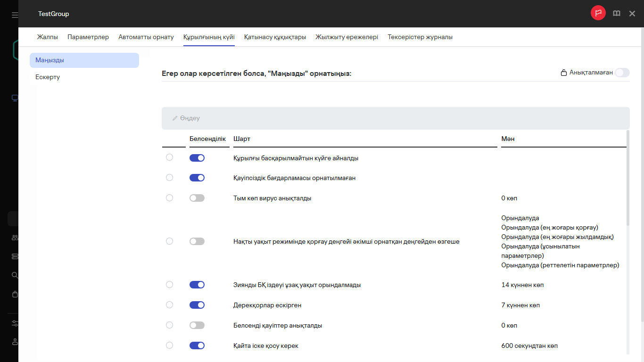Switch to the Параметрлер tab

pyautogui.click(x=88, y=37)
